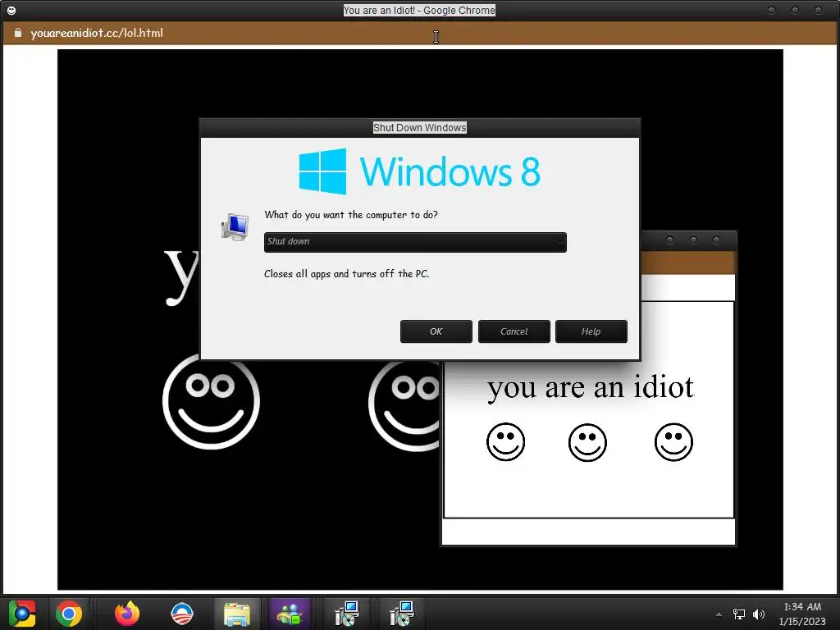840x630 pixels.
Task: Confirm shutdown with the OK button
Action: coord(436,331)
